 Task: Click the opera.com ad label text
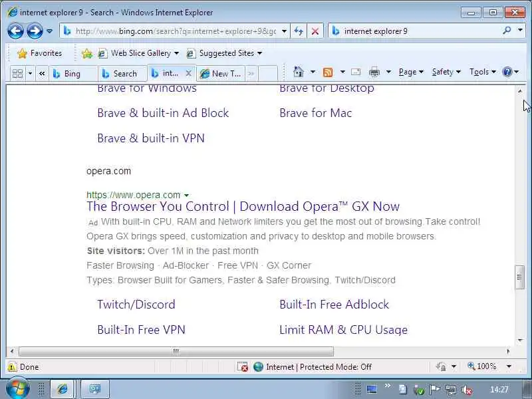108,171
